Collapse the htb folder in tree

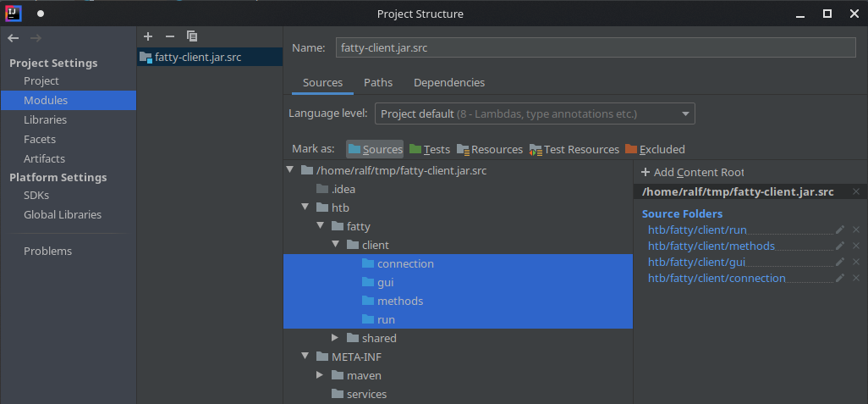pos(305,208)
